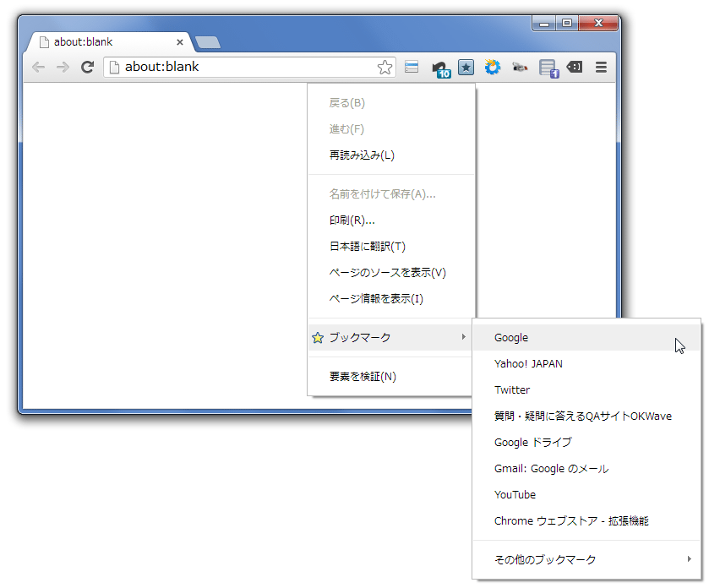This screenshot has width=709, height=588.
Task: Click the about:blank address bar
Action: point(250,68)
